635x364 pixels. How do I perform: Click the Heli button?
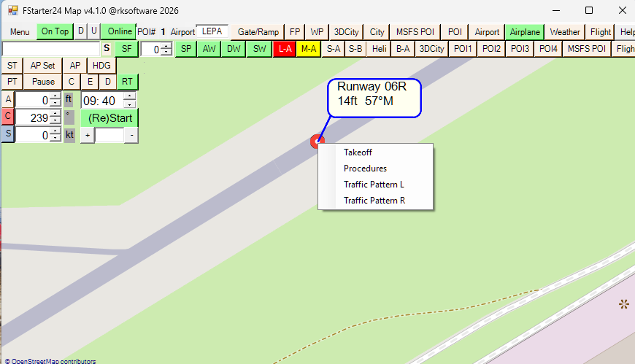(380, 49)
